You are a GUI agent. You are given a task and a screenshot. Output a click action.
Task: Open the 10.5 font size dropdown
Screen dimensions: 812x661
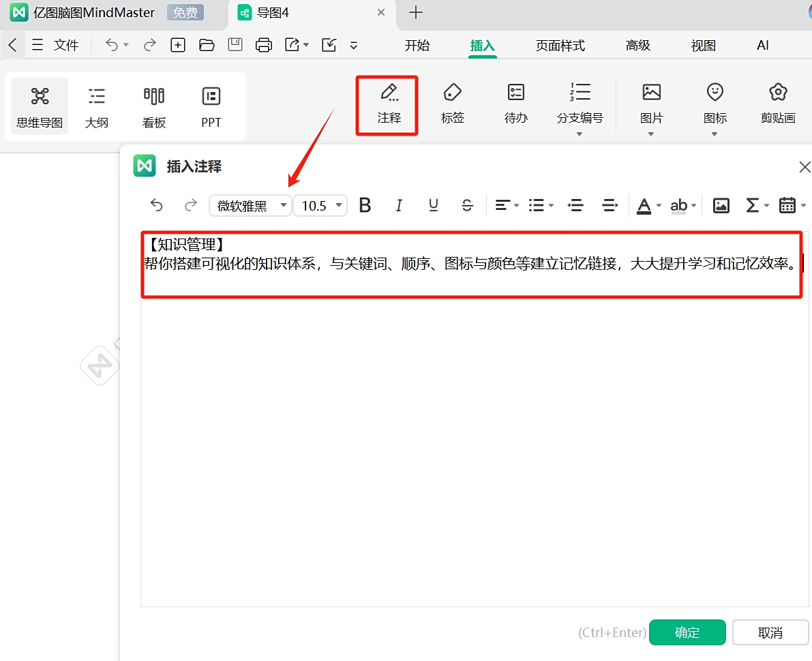tap(320, 206)
